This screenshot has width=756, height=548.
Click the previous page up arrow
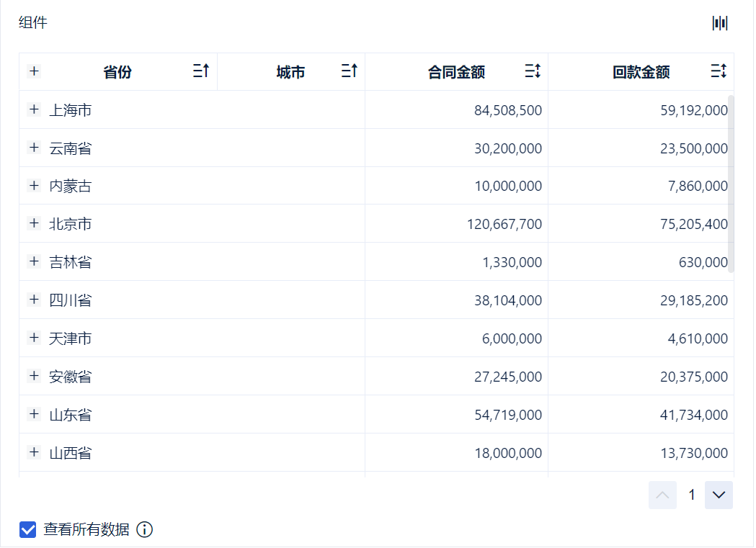tap(662, 495)
